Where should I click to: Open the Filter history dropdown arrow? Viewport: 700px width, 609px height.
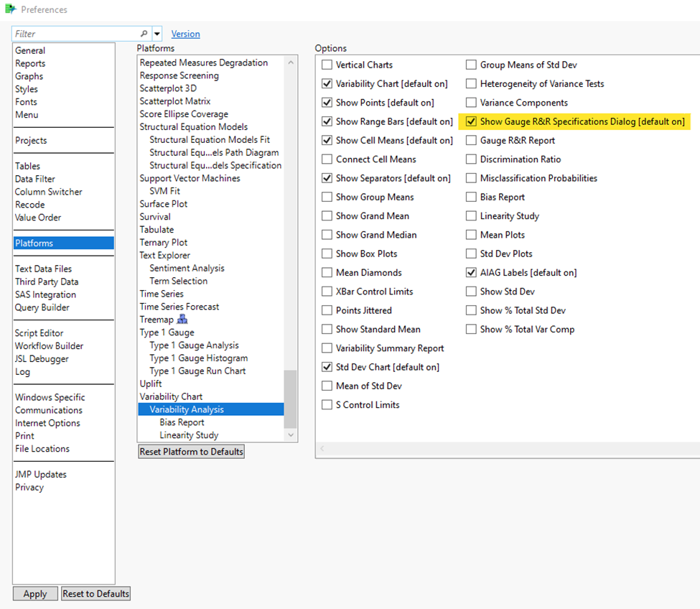[157, 33]
